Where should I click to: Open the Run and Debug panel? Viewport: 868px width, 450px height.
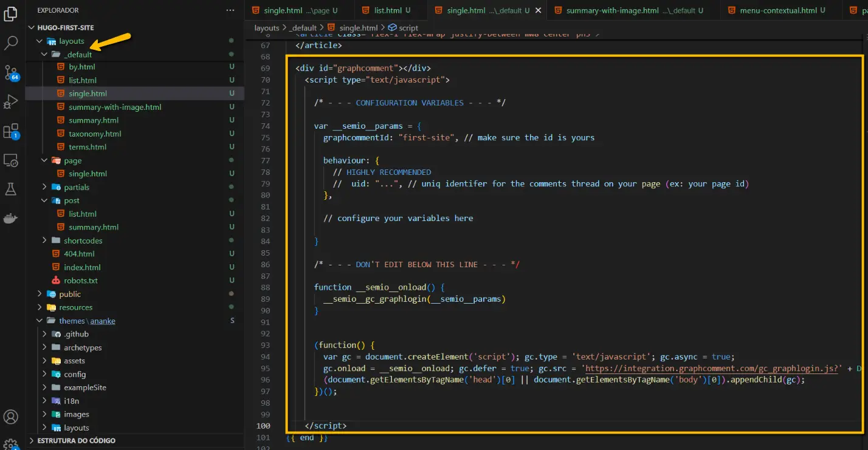pyautogui.click(x=12, y=101)
